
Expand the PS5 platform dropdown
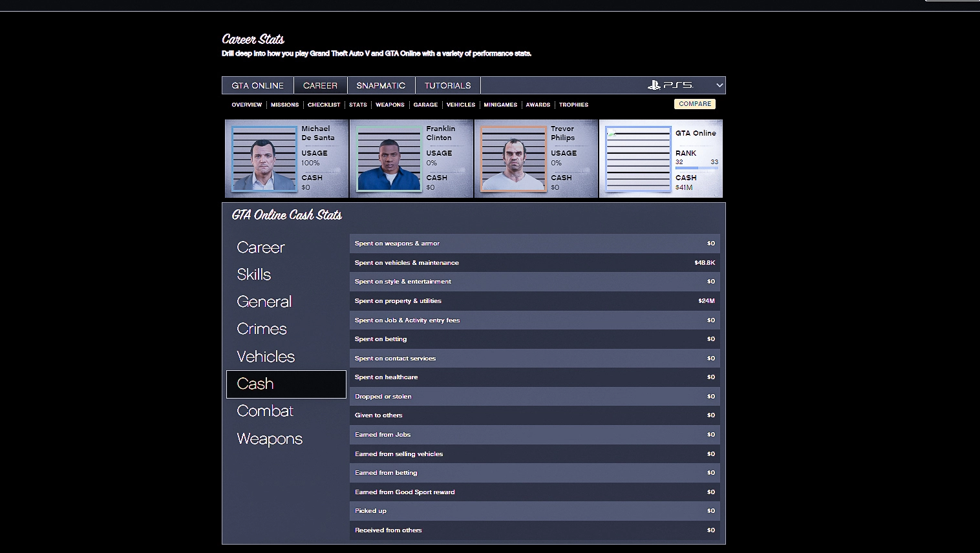tap(719, 85)
